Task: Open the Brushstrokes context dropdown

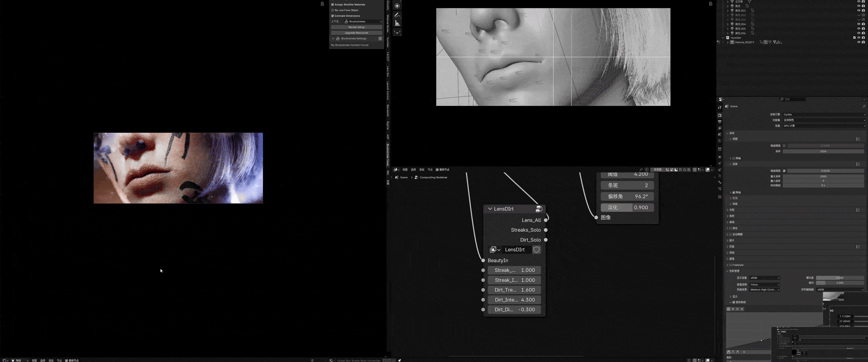Action: [363, 21]
